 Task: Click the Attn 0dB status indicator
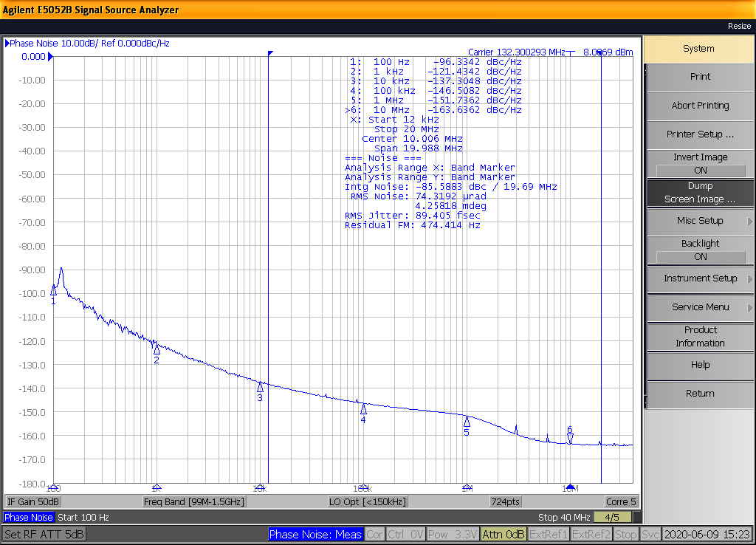[504, 535]
